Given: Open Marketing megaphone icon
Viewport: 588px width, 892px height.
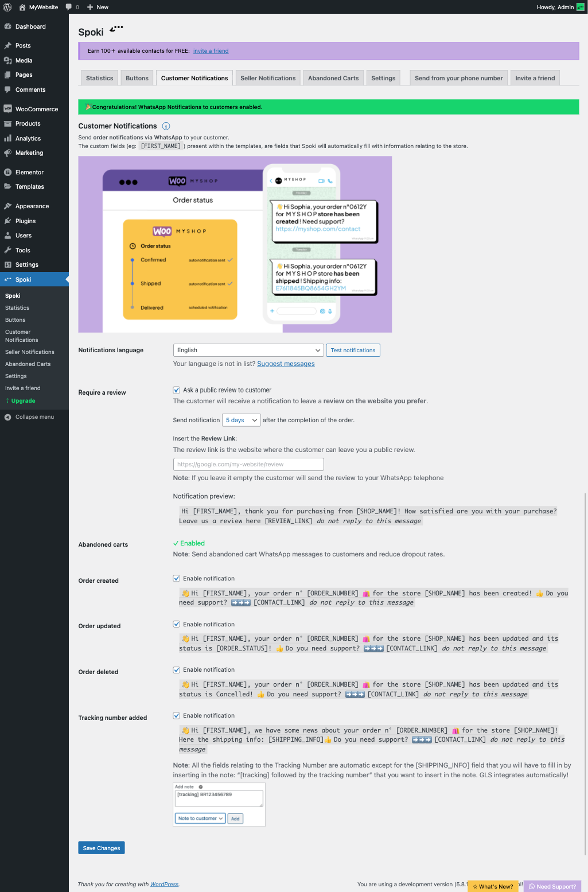Looking at the screenshot, I should coord(7,153).
